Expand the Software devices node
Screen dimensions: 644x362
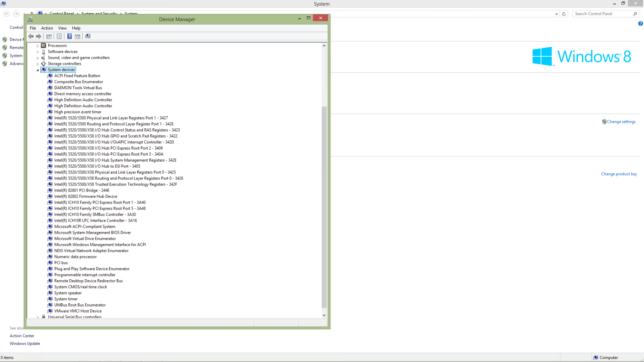[38, 52]
